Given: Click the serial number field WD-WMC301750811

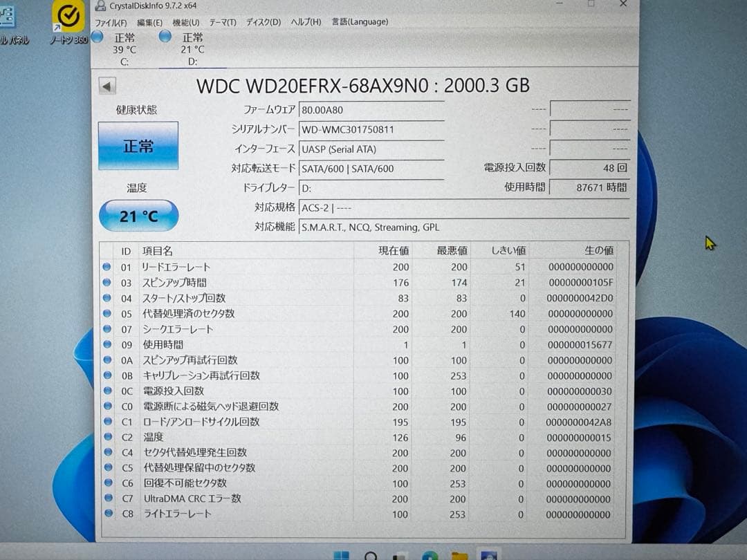Looking at the screenshot, I should pyautogui.click(x=371, y=129).
